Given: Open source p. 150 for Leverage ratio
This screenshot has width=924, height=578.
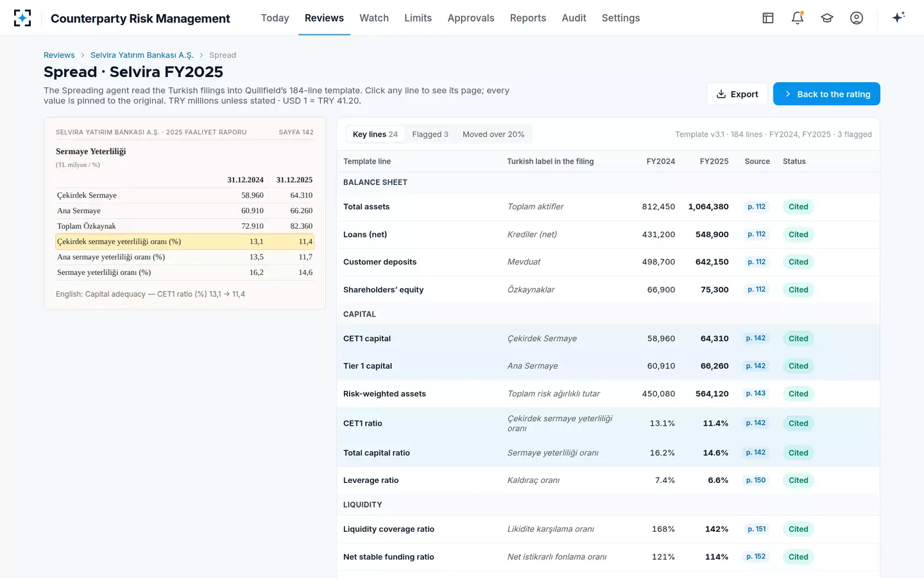Looking at the screenshot, I should (x=756, y=480).
